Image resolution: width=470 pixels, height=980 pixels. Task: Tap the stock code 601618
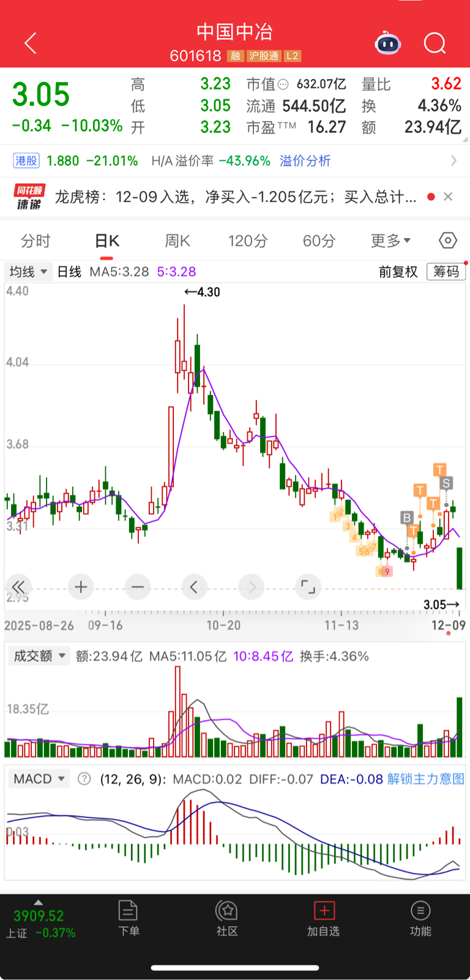tap(195, 56)
